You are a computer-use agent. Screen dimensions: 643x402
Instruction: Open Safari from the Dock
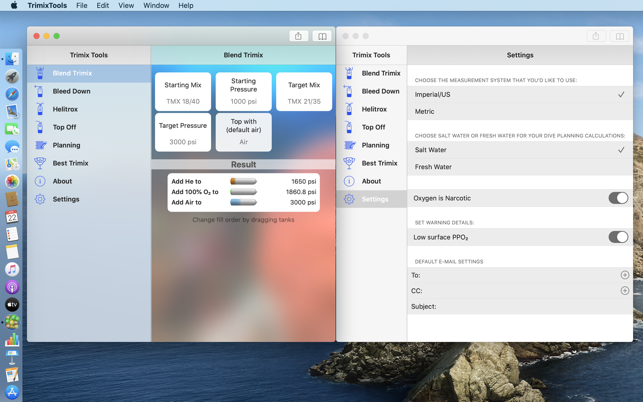click(12, 94)
